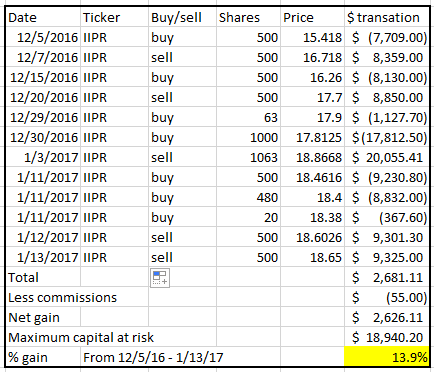
Task: Click the 1/13/2017 date cell
Action: pos(43,257)
